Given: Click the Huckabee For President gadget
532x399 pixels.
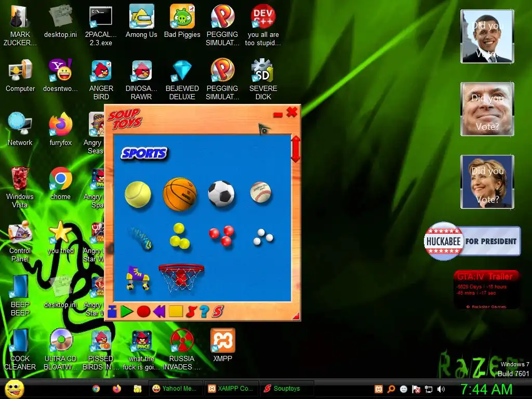Looking at the screenshot, I should [x=472, y=241].
